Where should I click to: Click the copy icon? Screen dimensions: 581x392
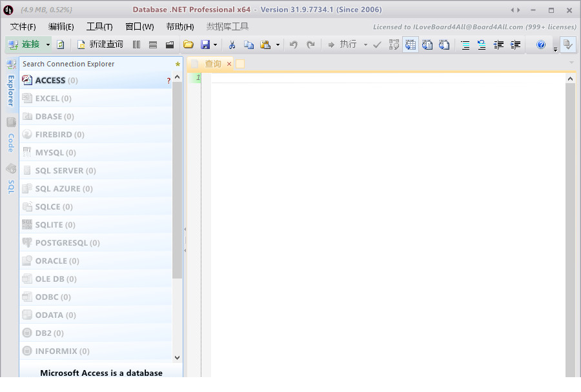coord(249,44)
